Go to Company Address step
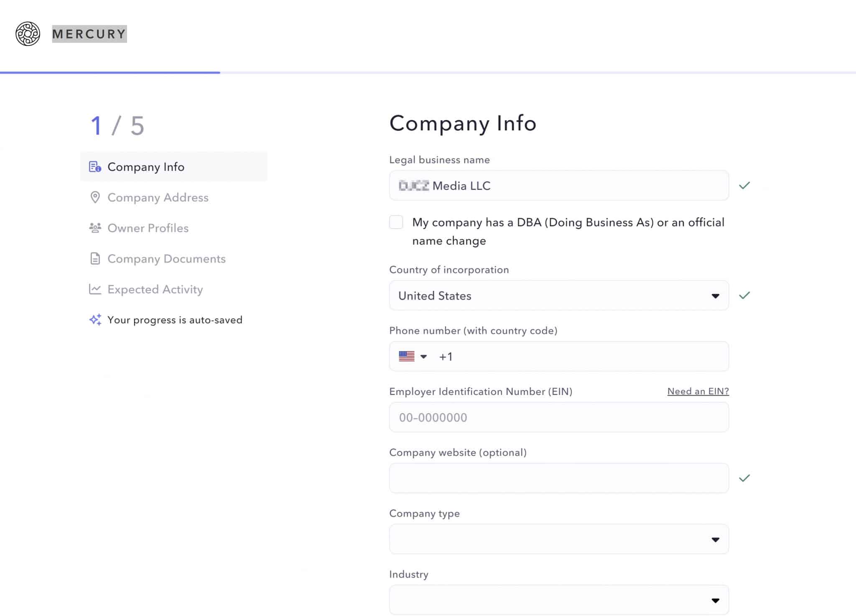 pos(158,197)
